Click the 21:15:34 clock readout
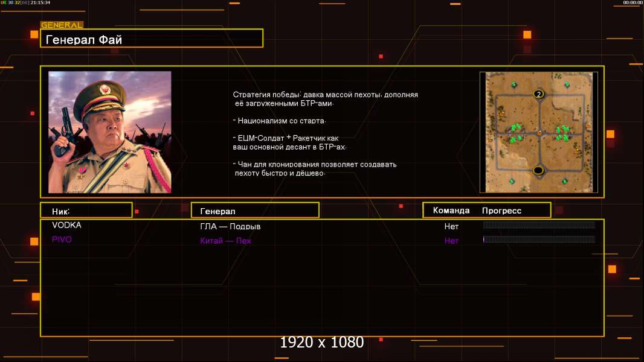This screenshot has width=644, height=362. tap(40, 2)
